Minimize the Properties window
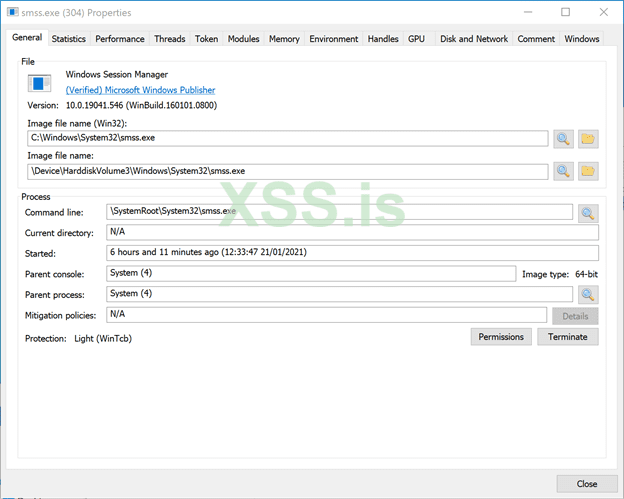624x499 pixels. pos(528,12)
